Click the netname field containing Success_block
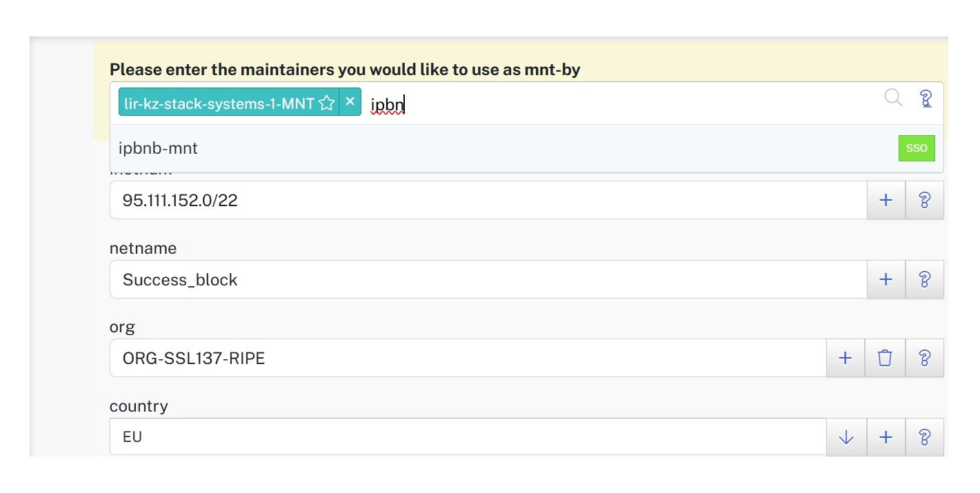This screenshot has width=980, height=493. (x=414, y=279)
